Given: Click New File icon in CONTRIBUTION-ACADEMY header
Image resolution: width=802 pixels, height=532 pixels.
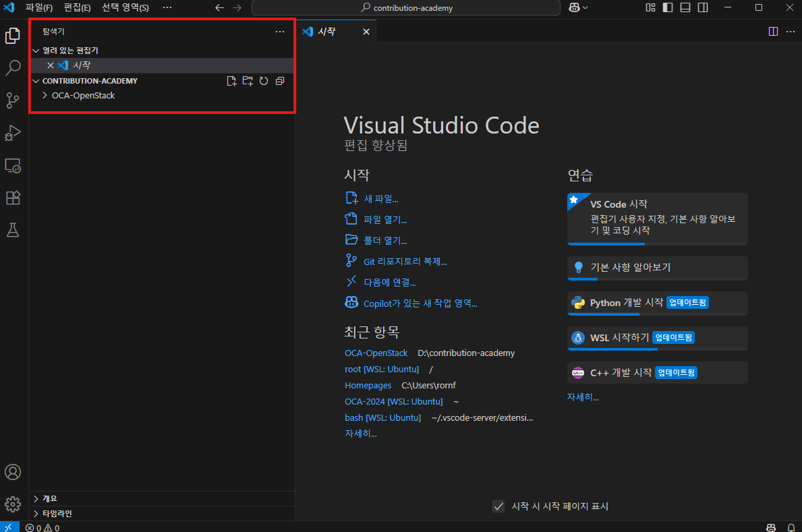Looking at the screenshot, I should click(232, 81).
